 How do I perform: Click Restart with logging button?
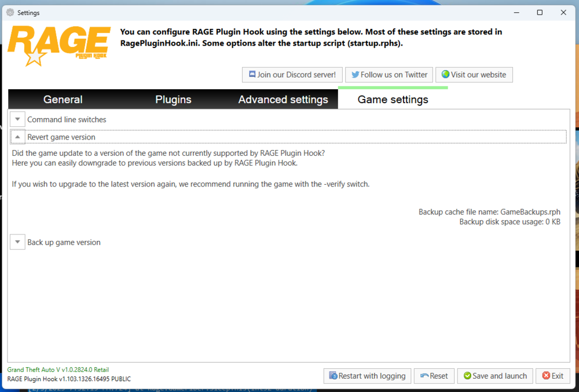(368, 376)
